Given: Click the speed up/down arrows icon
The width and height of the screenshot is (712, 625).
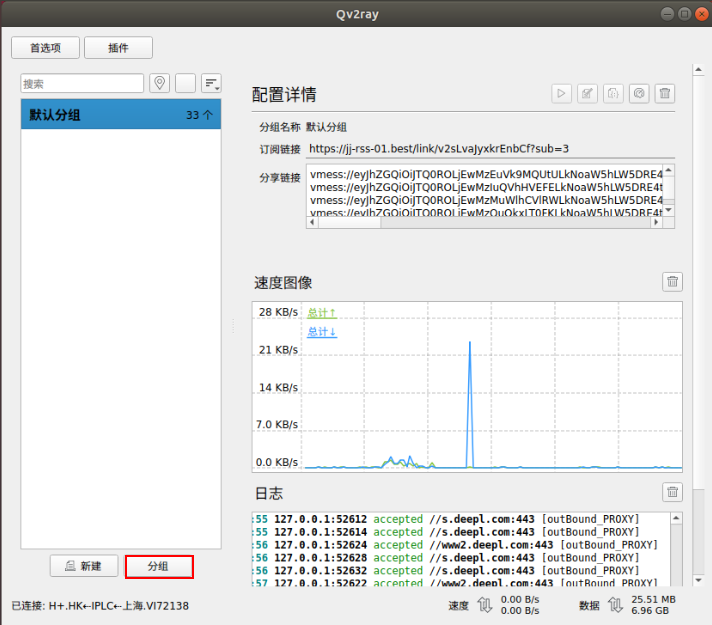Looking at the screenshot, I should coord(485,605).
